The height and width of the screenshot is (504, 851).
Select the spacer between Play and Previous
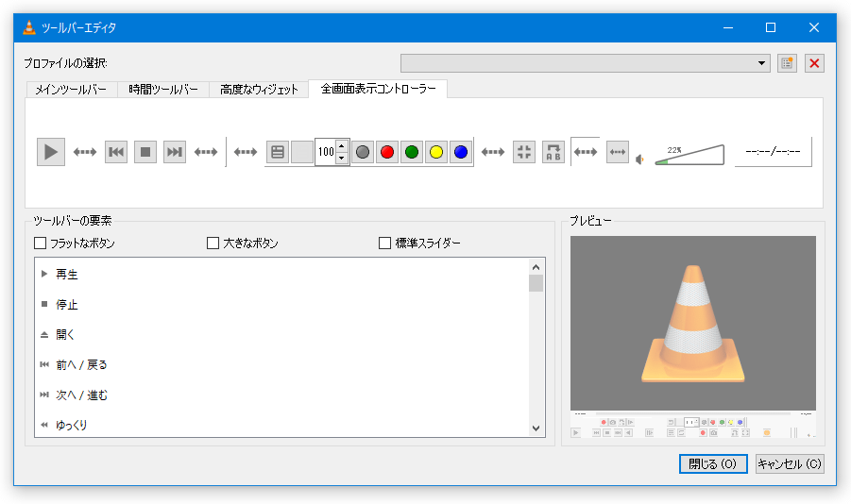(x=85, y=152)
